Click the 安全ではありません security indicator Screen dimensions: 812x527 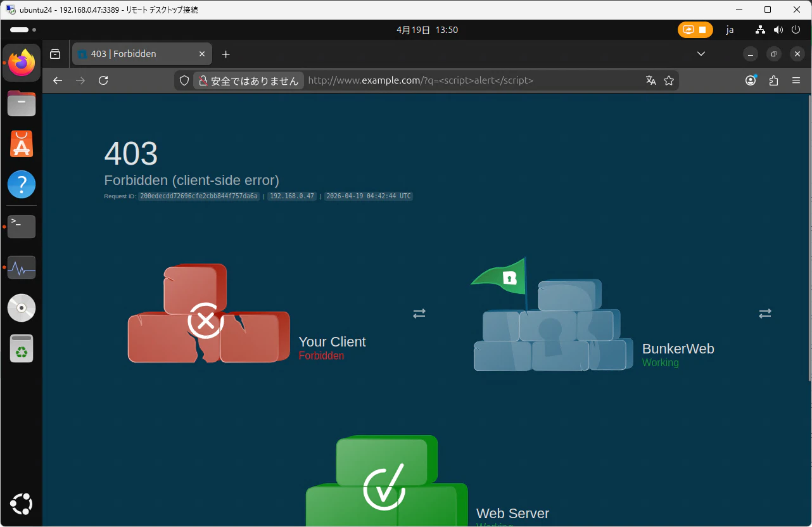(x=248, y=80)
